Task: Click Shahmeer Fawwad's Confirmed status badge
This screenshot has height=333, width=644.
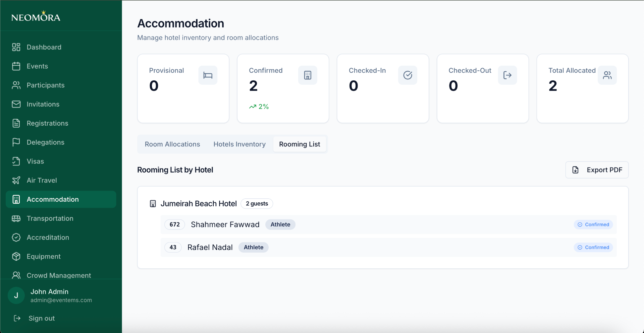Action: pyautogui.click(x=593, y=224)
